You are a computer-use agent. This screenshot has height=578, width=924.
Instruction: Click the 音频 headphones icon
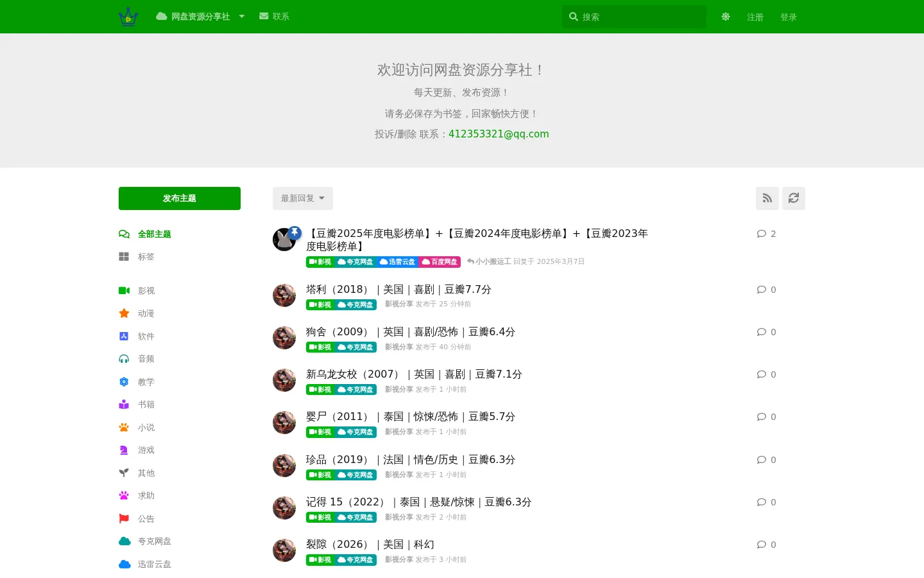tap(124, 359)
